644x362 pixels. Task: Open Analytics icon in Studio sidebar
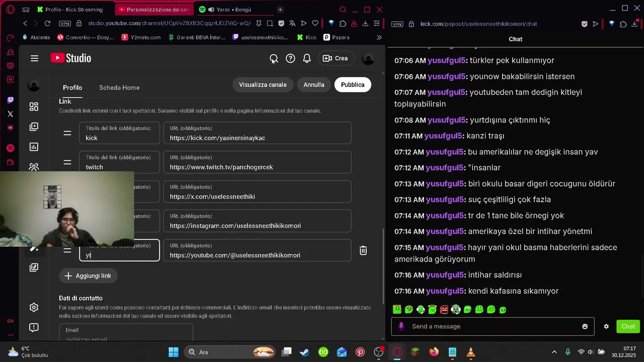[x=34, y=147]
